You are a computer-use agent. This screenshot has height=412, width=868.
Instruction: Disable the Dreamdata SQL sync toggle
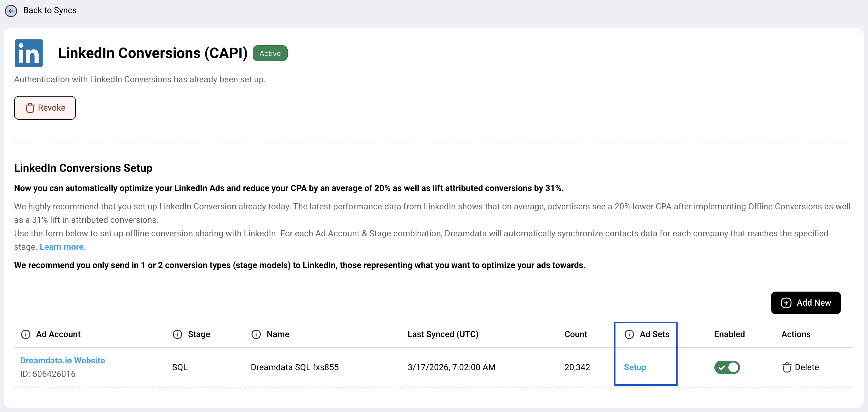(x=727, y=367)
